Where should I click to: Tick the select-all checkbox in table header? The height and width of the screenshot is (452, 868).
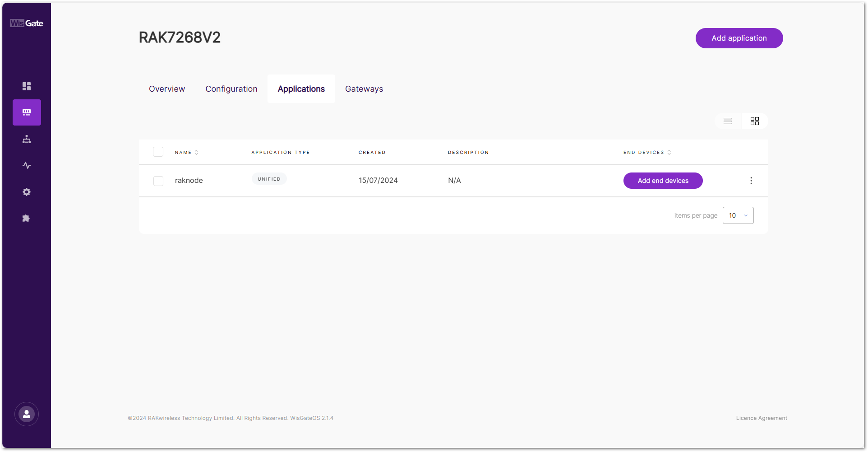(158, 152)
